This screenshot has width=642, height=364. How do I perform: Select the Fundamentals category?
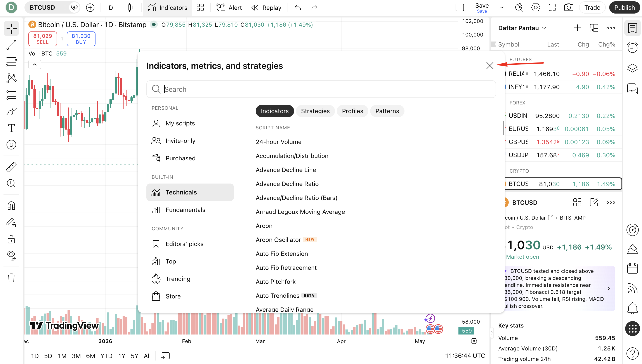(x=190, y=210)
